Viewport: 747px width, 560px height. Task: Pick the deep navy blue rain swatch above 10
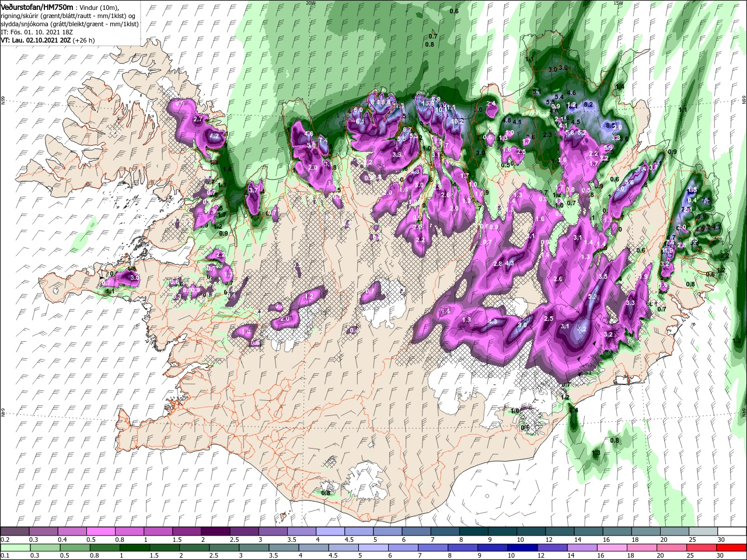pos(522,547)
